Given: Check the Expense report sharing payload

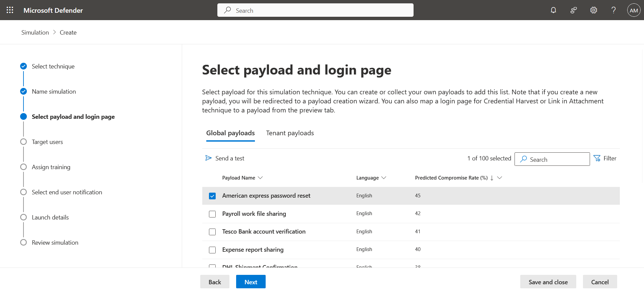Looking at the screenshot, I should (212, 250).
